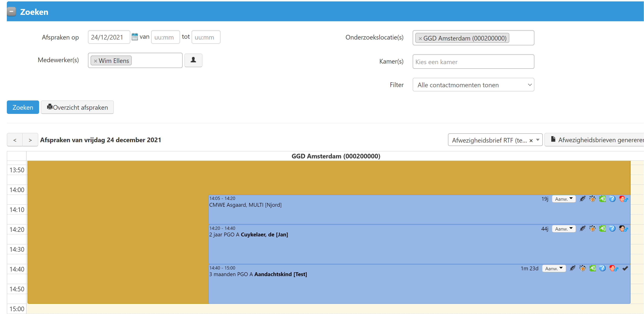Click syringe icon on 14:05 Asgaard appointment

[582, 199]
